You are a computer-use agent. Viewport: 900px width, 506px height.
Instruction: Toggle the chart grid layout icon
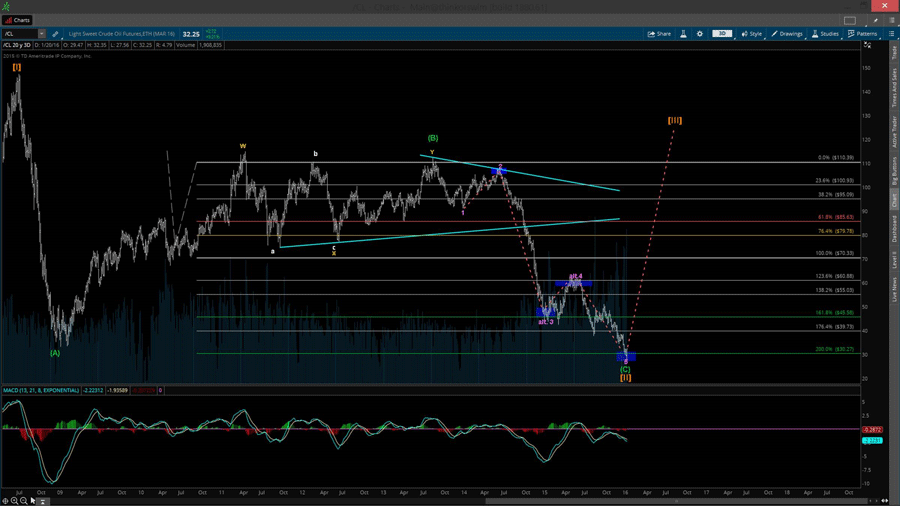[850, 20]
